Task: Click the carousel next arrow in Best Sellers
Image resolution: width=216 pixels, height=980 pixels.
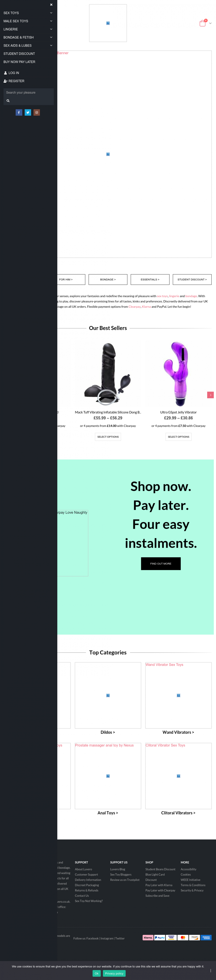Action: pyautogui.click(x=210, y=395)
